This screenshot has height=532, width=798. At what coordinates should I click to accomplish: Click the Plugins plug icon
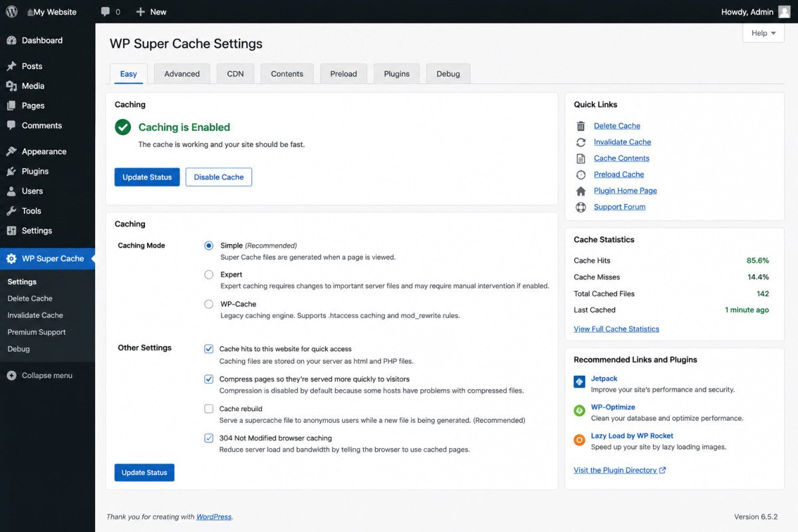11,172
